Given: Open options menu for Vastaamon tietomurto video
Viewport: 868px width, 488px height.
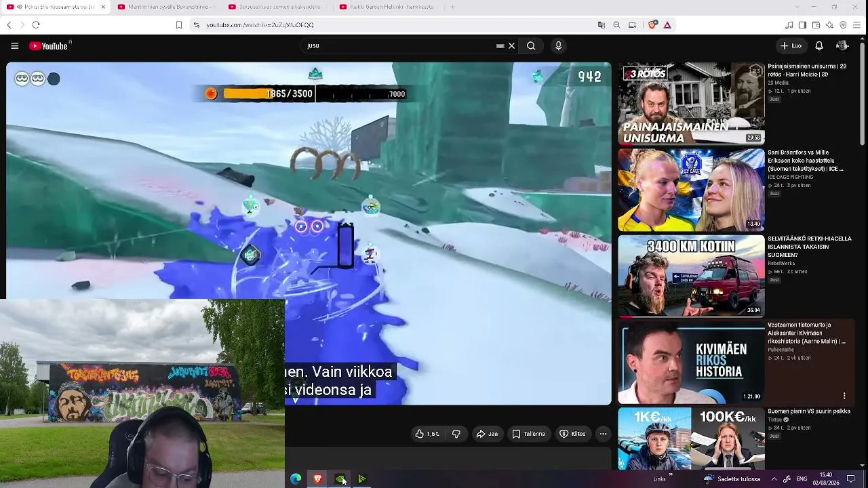Looking at the screenshot, I should [844, 396].
